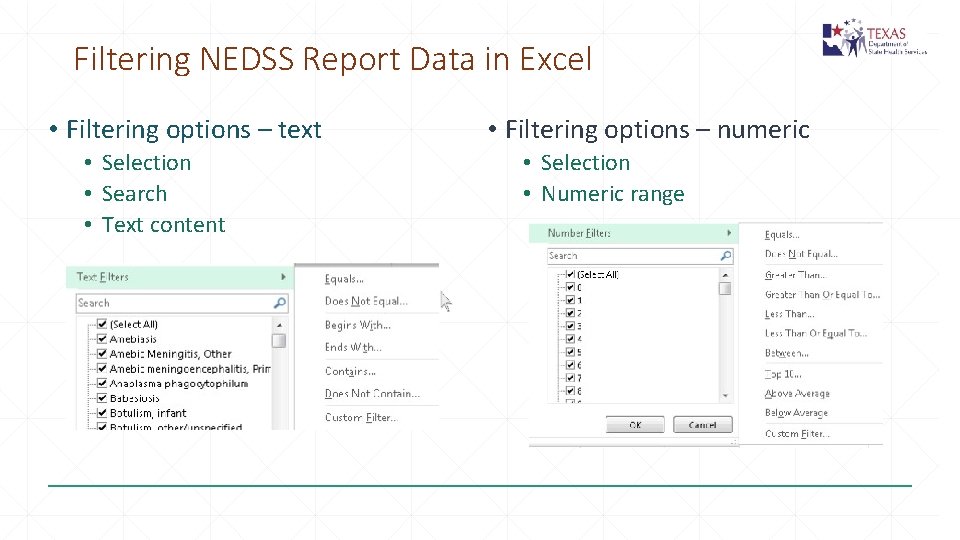The width and height of the screenshot is (960, 540).
Task: Click the 'Filtering options – text' heading
Action: [x=193, y=129]
